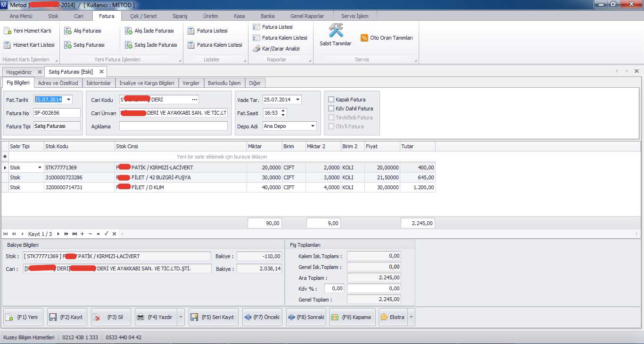Expand the Vade Tar. date picker
This screenshot has width=644, height=344.
point(297,100)
